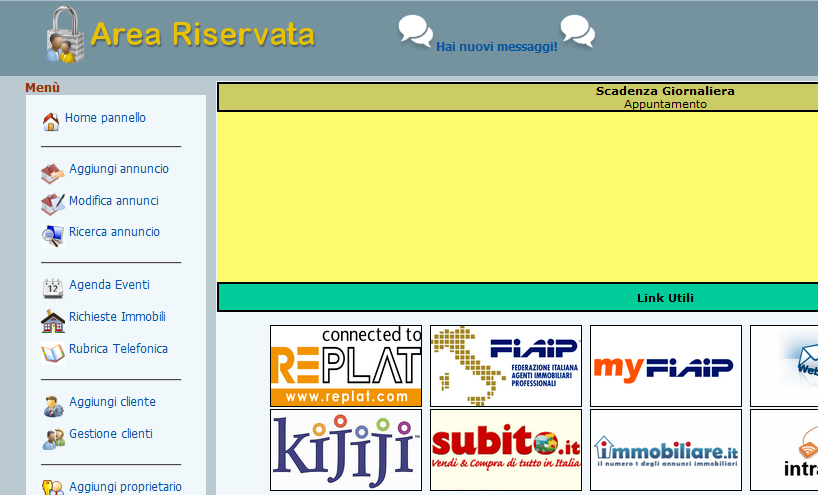This screenshot has height=495, width=818.
Task: Open Ricerca annuncio menu entry
Action: tap(114, 232)
